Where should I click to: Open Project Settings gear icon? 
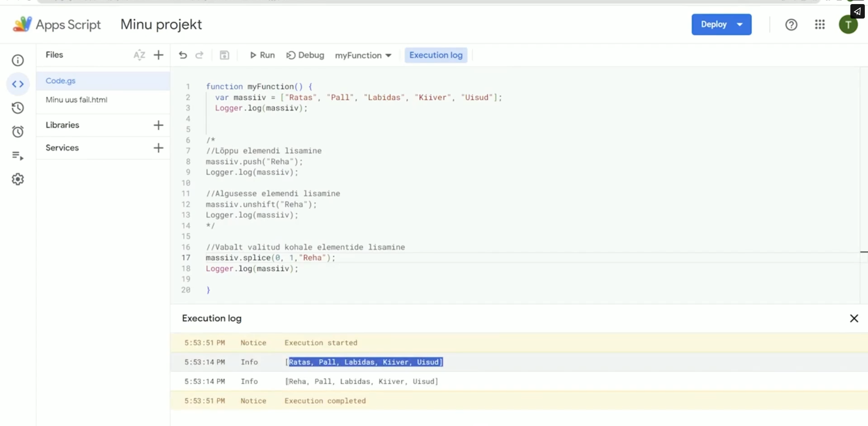point(18,179)
